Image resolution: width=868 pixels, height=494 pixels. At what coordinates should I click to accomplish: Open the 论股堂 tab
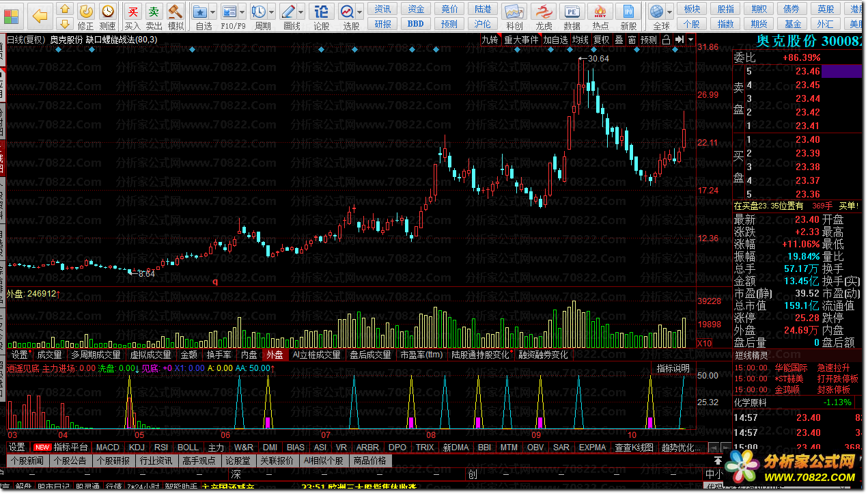[238, 461]
